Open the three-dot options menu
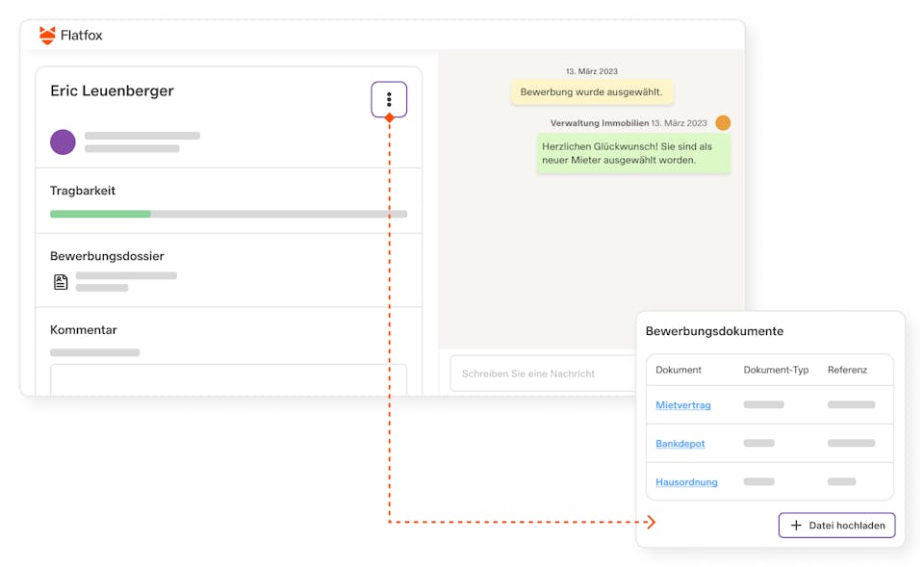924x567 pixels. tap(389, 99)
